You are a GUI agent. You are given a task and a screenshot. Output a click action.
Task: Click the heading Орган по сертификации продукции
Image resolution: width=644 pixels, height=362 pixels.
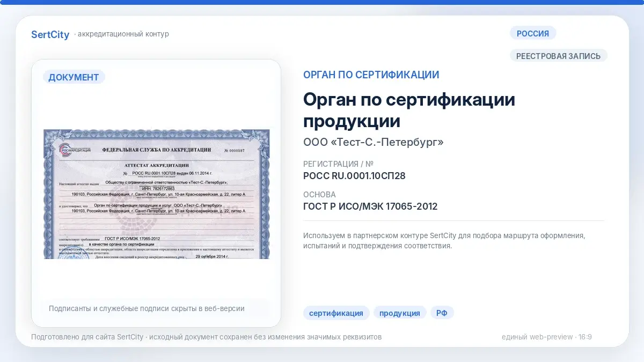(x=409, y=110)
